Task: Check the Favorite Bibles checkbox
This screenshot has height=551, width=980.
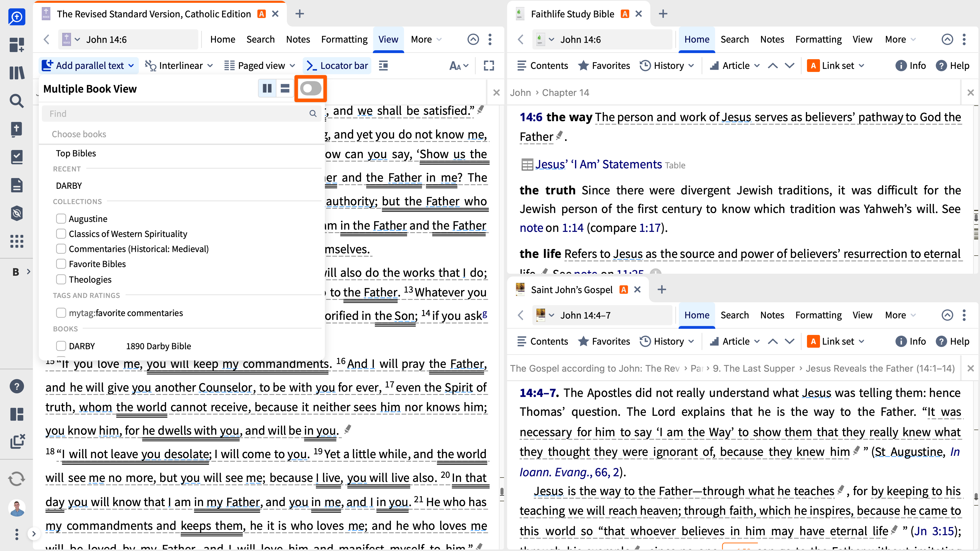Action: (x=61, y=264)
